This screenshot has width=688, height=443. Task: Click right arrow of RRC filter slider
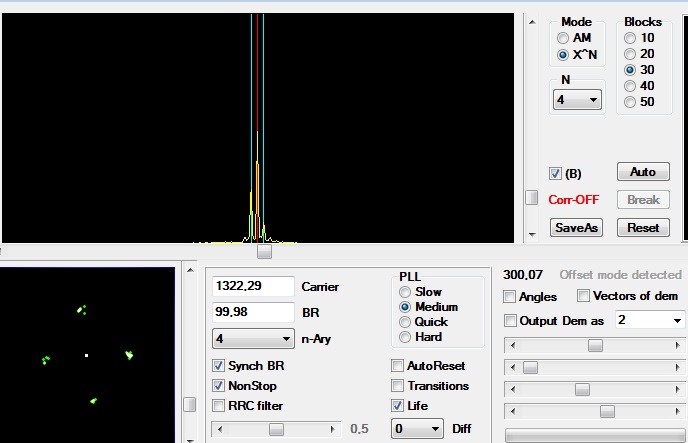(333, 429)
